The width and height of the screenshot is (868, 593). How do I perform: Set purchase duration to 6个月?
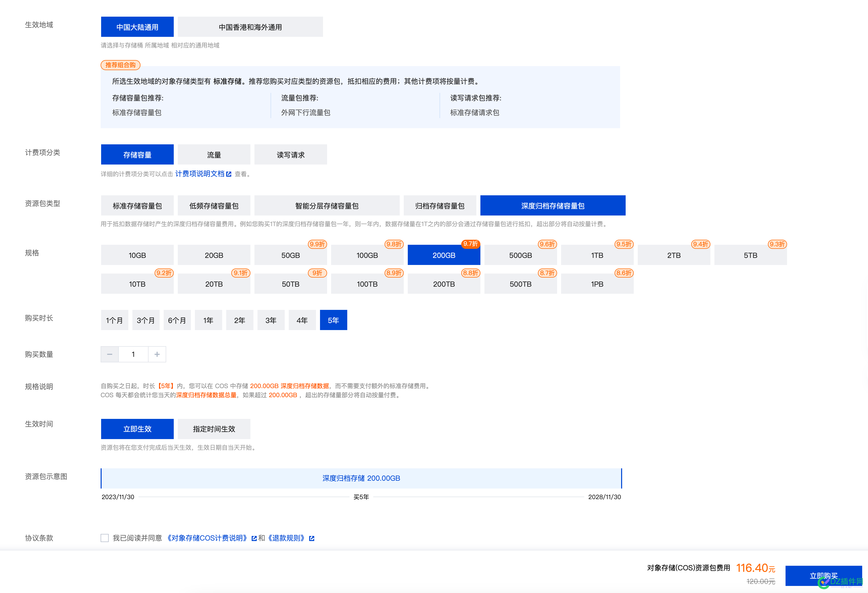(x=177, y=320)
